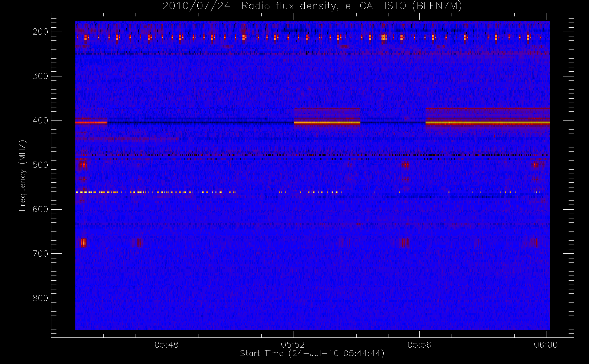
Task: Click the 06:00 time tick label
Action: point(546,345)
